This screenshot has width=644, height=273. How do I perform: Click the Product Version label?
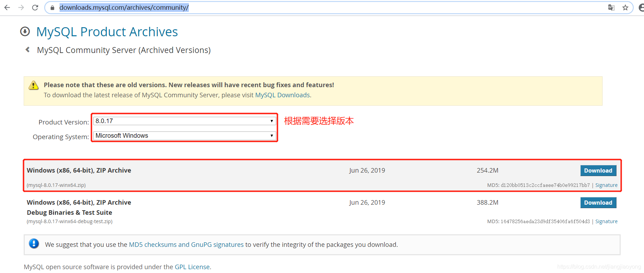click(64, 122)
